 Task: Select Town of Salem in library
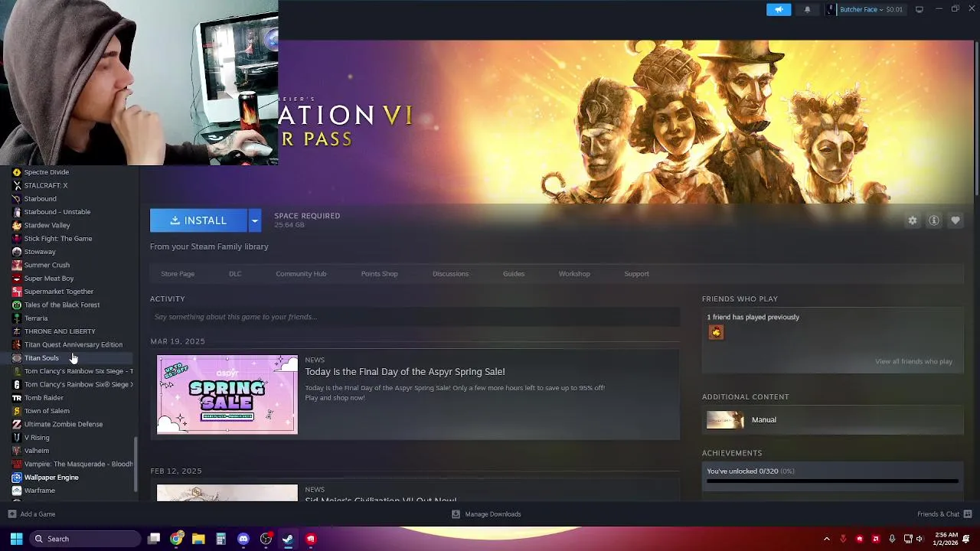click(x=47, y=411)
